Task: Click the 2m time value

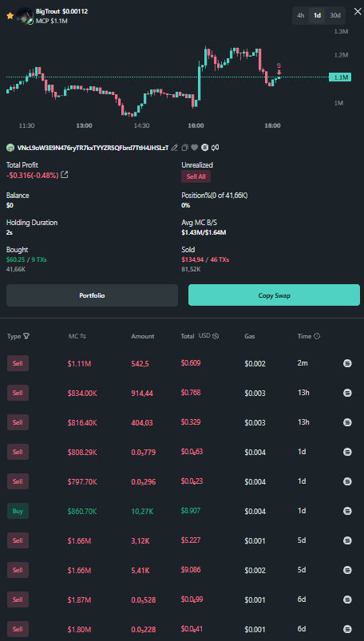Action: click(302, 363)
